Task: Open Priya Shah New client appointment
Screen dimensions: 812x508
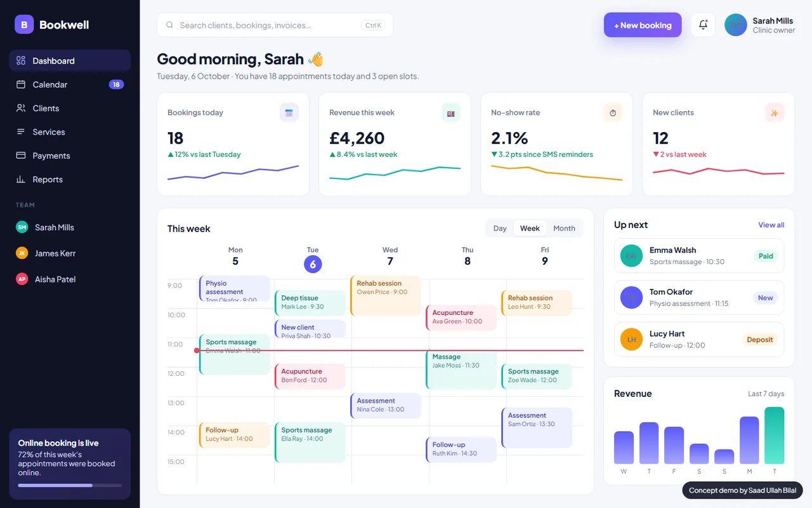Action: (x=310, y=329)
